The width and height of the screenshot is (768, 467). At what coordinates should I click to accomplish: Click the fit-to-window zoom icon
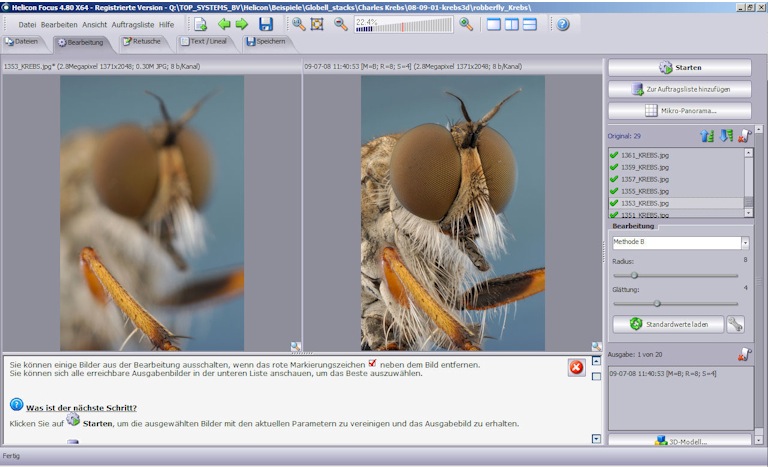317,24
